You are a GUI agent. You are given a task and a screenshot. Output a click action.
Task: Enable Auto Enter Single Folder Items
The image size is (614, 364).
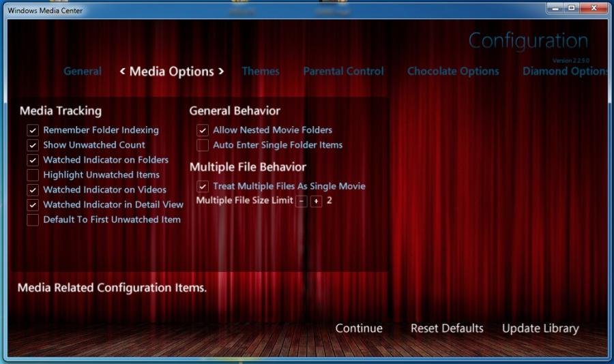[203, 145]
